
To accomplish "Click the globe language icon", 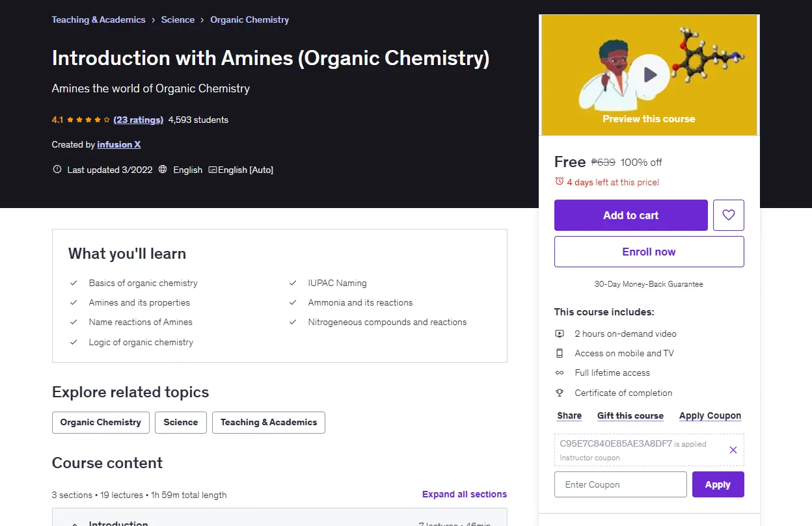I will tap(163, 170).
